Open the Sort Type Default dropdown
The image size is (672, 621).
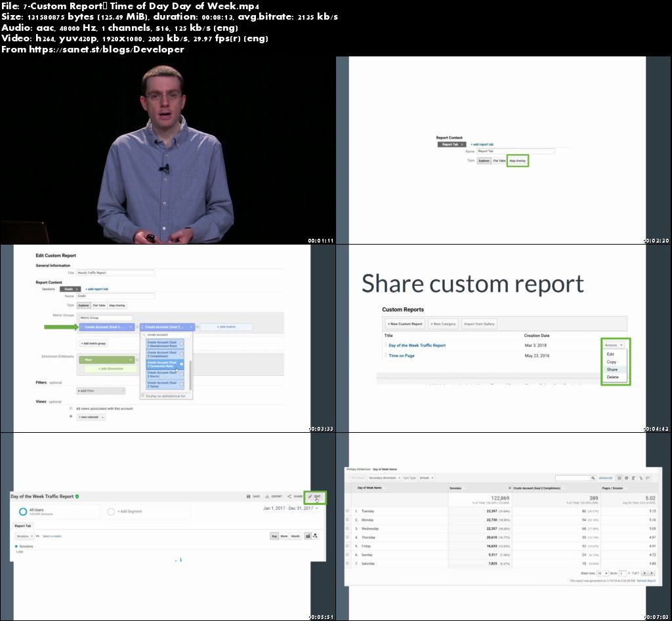click(x=427, y=478)
